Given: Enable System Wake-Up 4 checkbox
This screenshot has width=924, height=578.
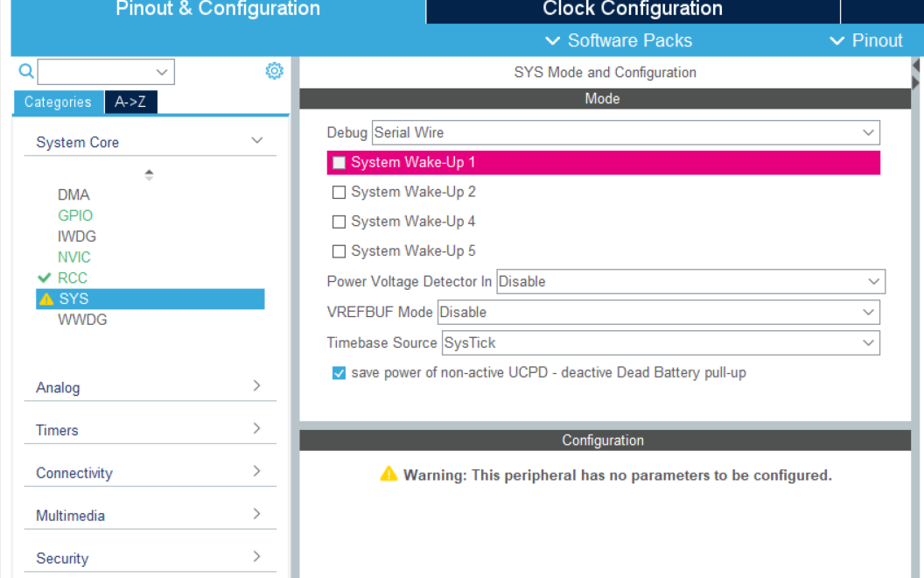Looking at the screenshot, I should click(x=339, y=222).
